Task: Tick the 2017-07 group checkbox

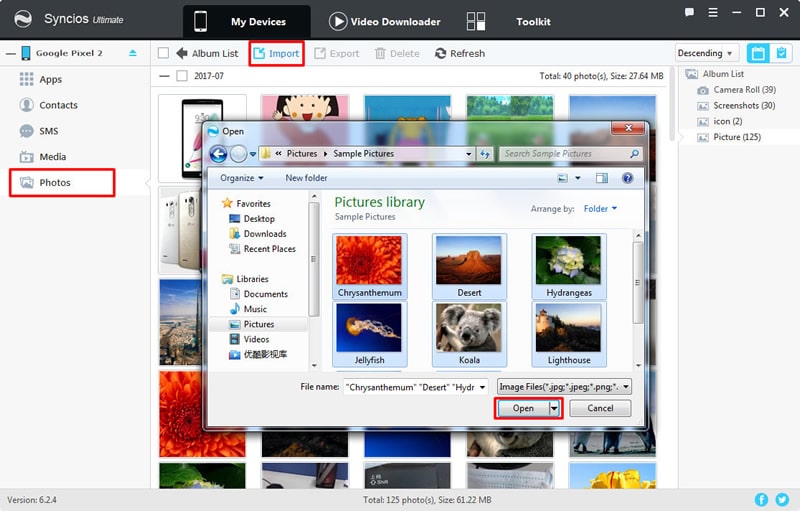Action: [182, 76]
